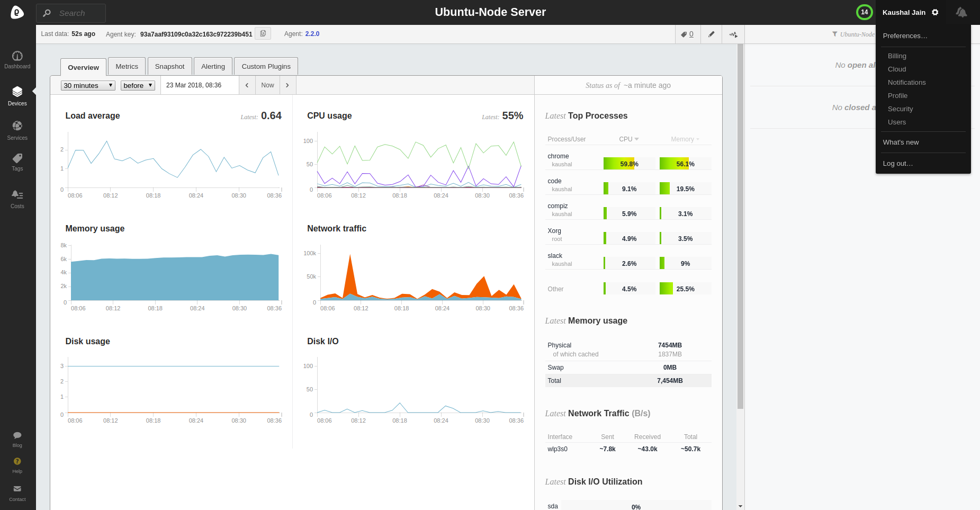Image resolution: width=980 pixels, height=510 pixels.
Task: Click the Now time button
Action: tap(267, 85)
